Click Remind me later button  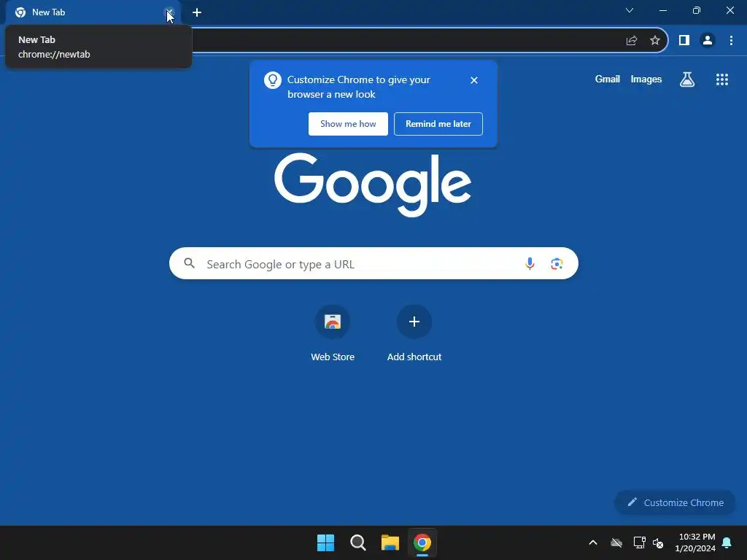(x=438, y=124)
